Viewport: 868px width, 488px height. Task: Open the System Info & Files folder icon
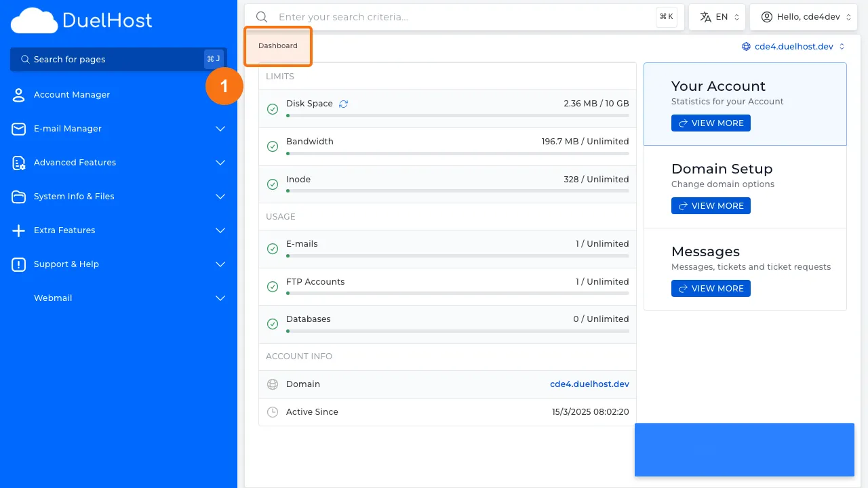click(18, 196)
